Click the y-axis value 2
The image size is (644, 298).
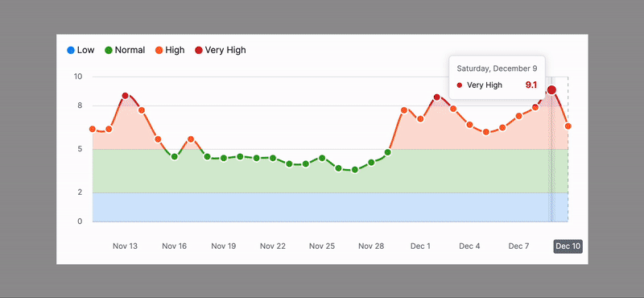tap(80, 192)
